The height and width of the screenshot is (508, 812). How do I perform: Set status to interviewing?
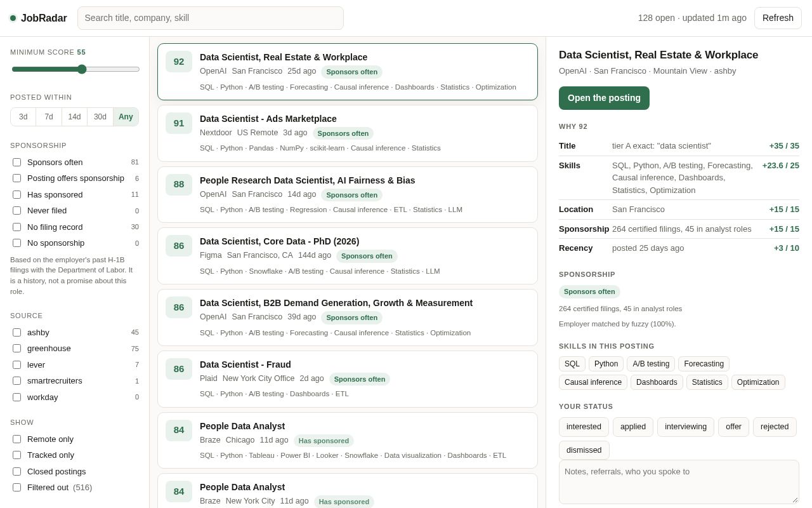[686, 427]
